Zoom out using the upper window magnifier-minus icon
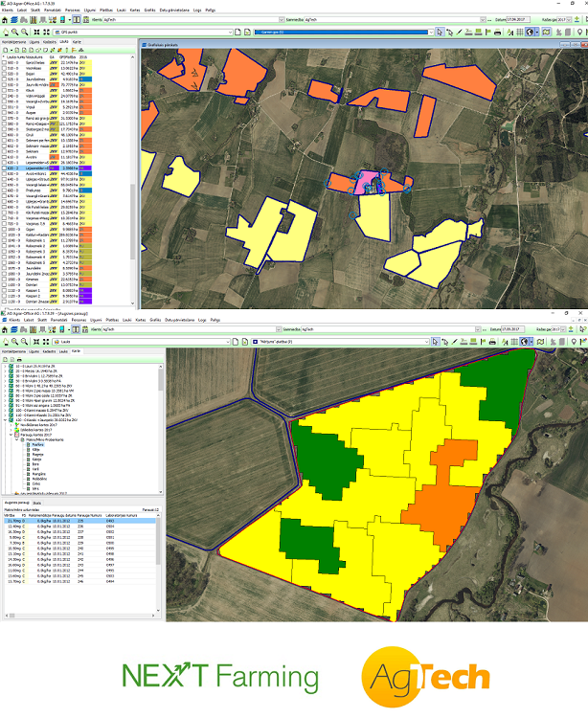The image size is (588, 718). point(24,32)
